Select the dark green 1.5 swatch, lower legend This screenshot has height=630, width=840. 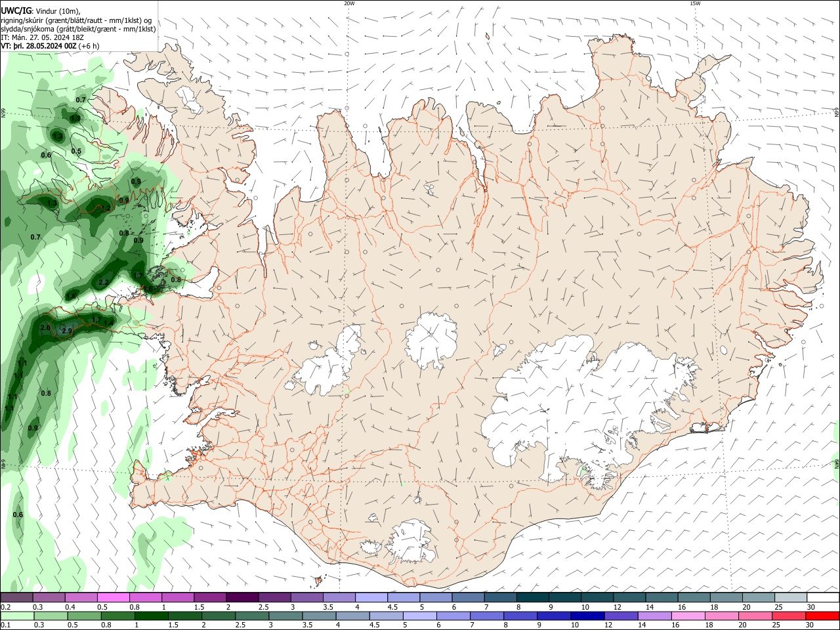pyautogui.click(x=185, y=616)
